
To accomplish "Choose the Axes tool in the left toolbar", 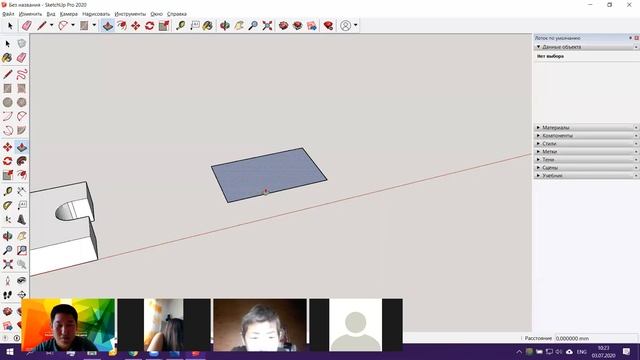I will pyautogui.click(x=7, y=220).
